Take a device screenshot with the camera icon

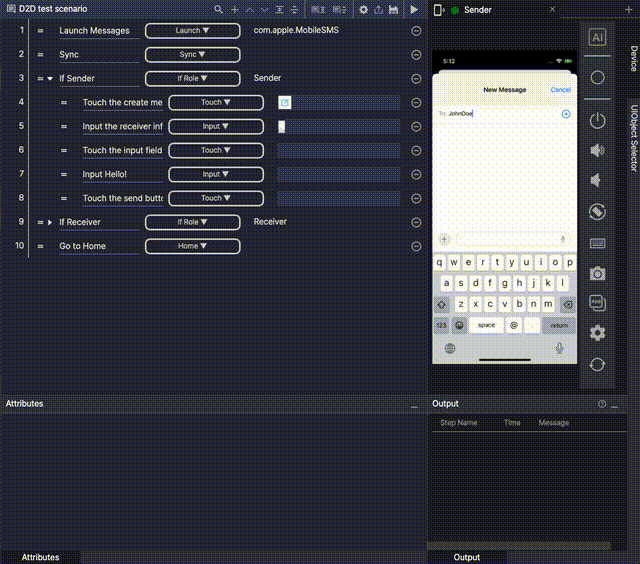pyautogui.click(x=597, y=273)
